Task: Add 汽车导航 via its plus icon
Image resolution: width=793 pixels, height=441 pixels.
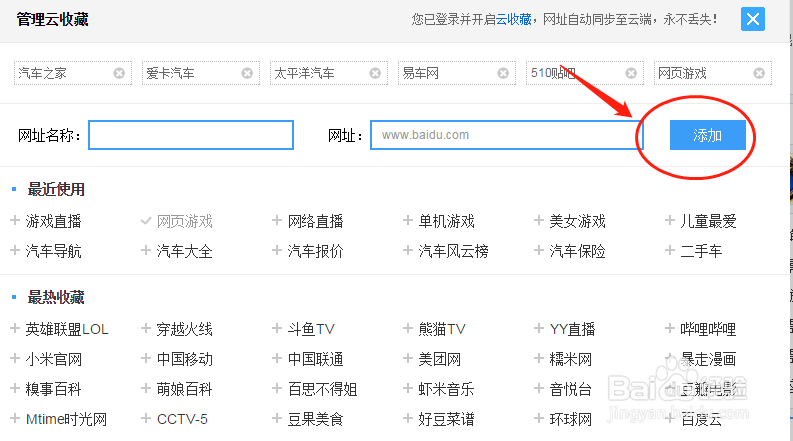Action: click(15, 250)
